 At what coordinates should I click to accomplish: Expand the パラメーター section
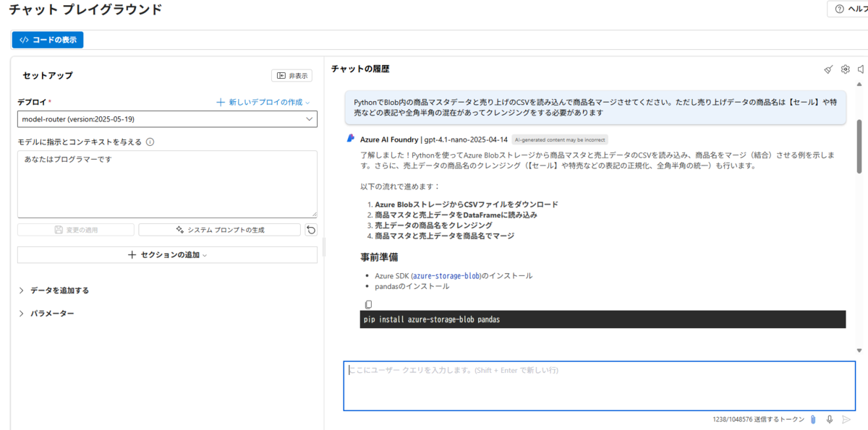pos(46,314)
